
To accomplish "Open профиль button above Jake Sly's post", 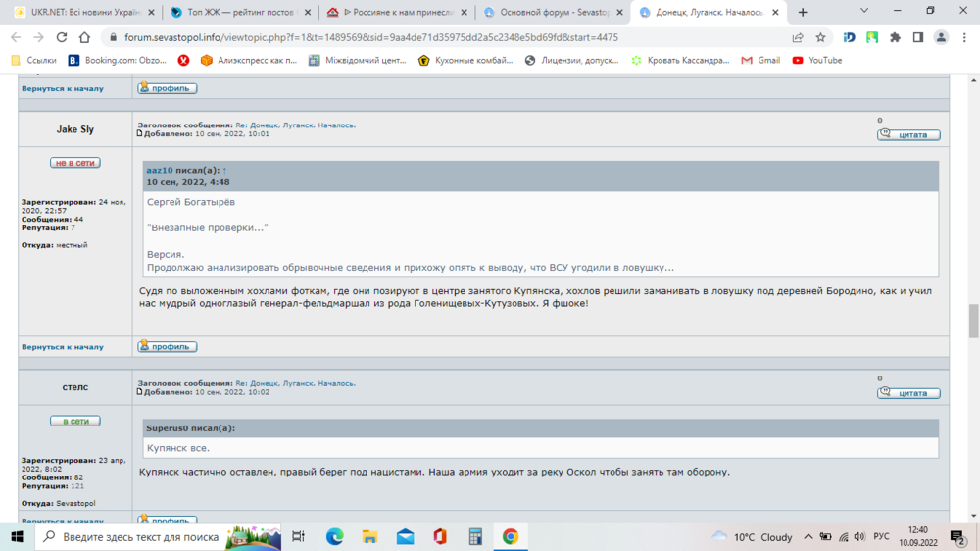I will [x=167, y=88].
